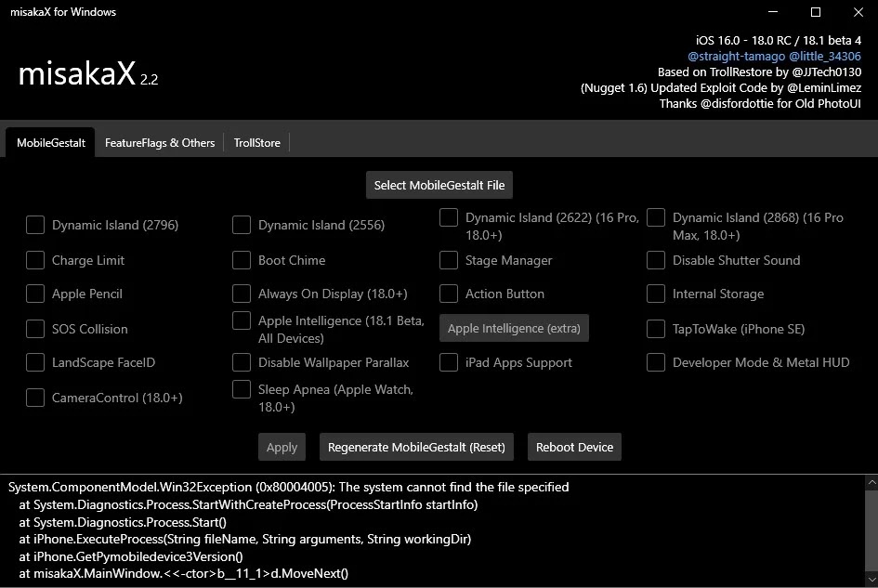Click the StartWithCreateProcess log line
Viewport: 878px width, 588px height.
pos(248,505)
